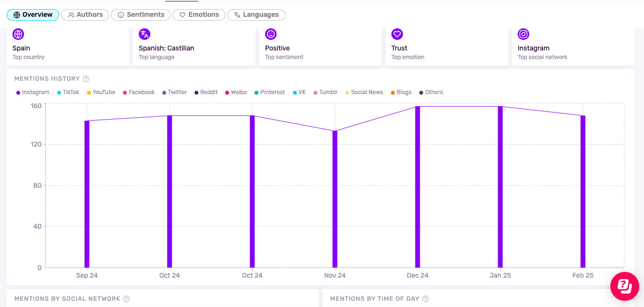Toggle the TikTok legend item

[x=68, y=92]
